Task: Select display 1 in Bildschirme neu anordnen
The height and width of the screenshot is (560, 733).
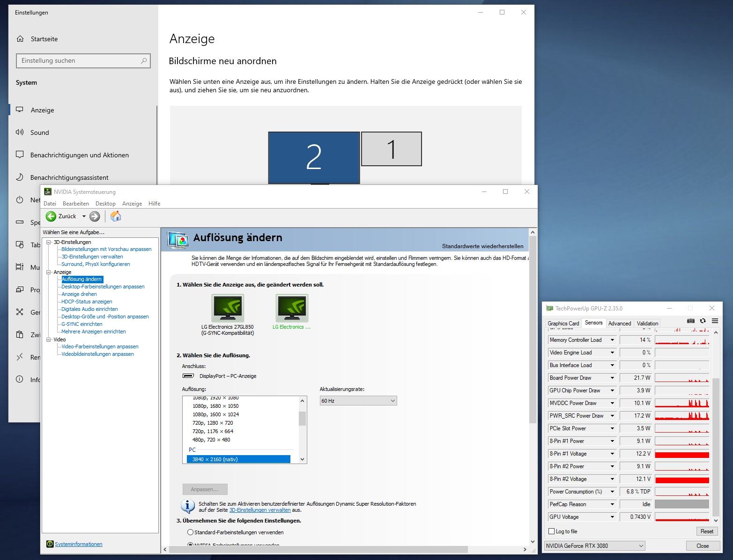Action: click(392, 149)
